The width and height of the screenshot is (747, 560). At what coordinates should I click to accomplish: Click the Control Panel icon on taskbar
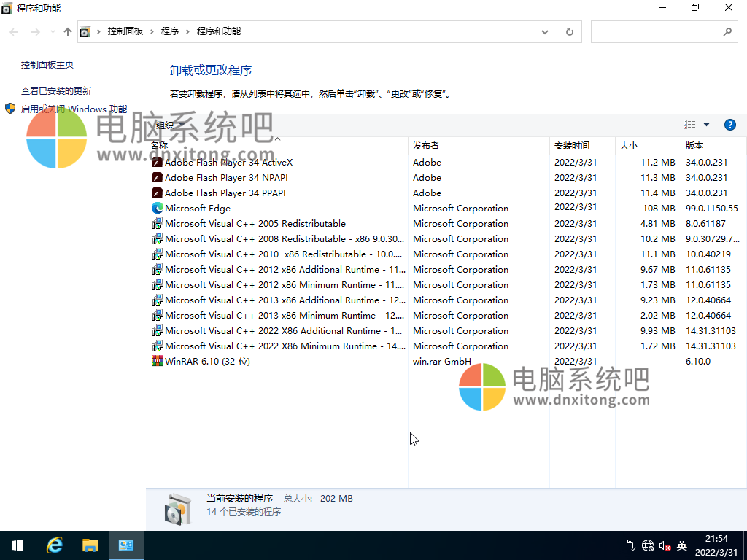point(125,545)
